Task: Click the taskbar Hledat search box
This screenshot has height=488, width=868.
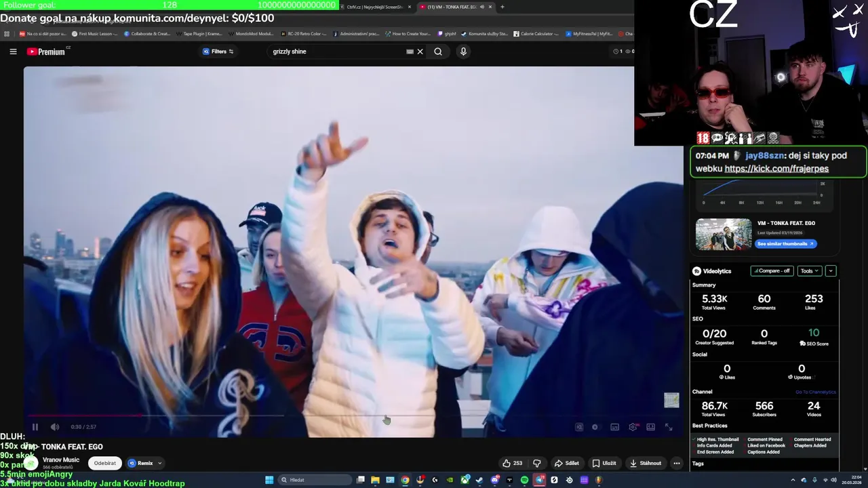Action: click(x=315, y=480)
